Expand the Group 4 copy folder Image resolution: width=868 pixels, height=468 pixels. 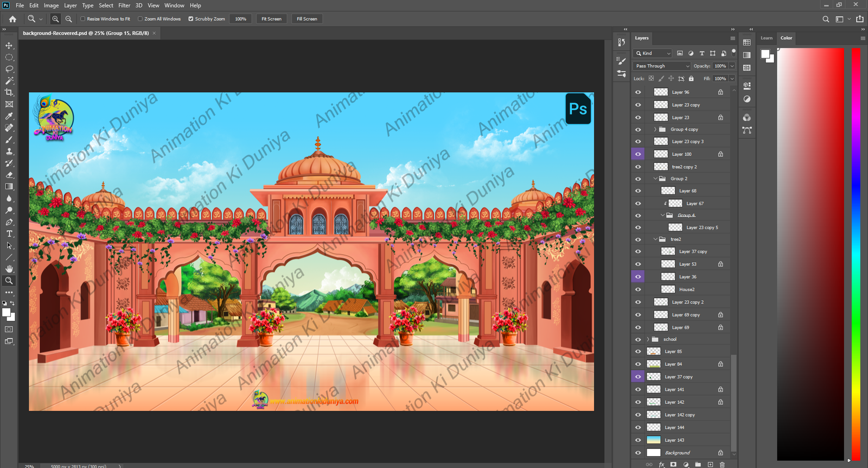coord(655,129)
